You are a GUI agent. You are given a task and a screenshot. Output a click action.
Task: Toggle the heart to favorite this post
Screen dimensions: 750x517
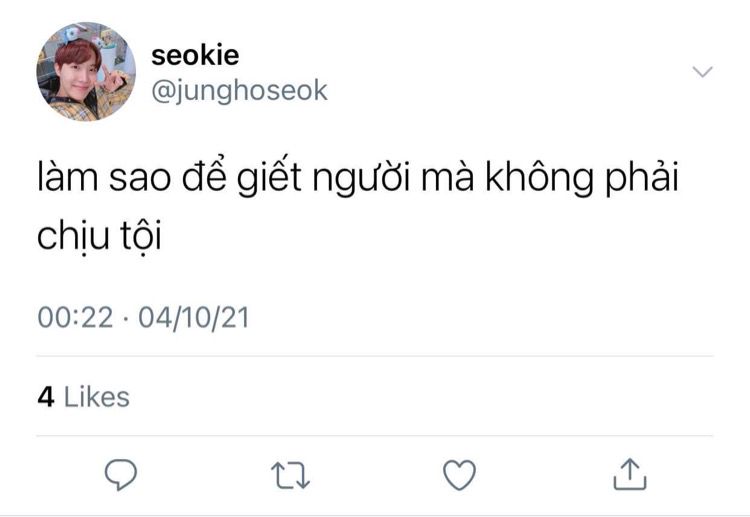[x=459, y=475]
